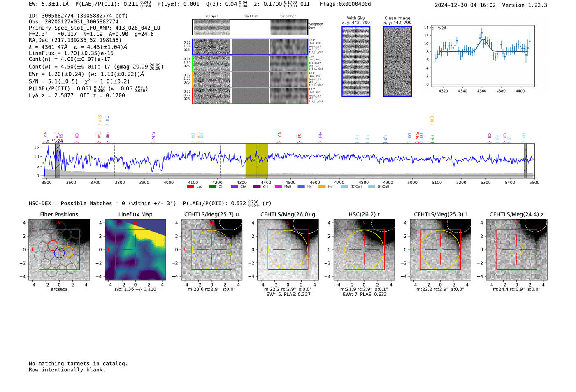Image resolution: width=576 pixels, height=392 pixels.
Task: Click the 'P(LAE)/P(OII): 0.632' value
Action: click(x=215, y=204)
